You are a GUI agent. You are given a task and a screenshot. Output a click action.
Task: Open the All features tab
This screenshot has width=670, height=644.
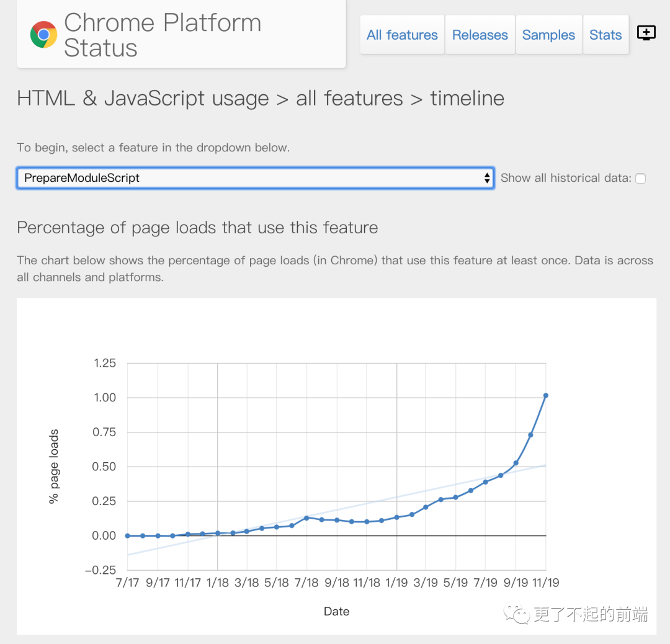402,35
